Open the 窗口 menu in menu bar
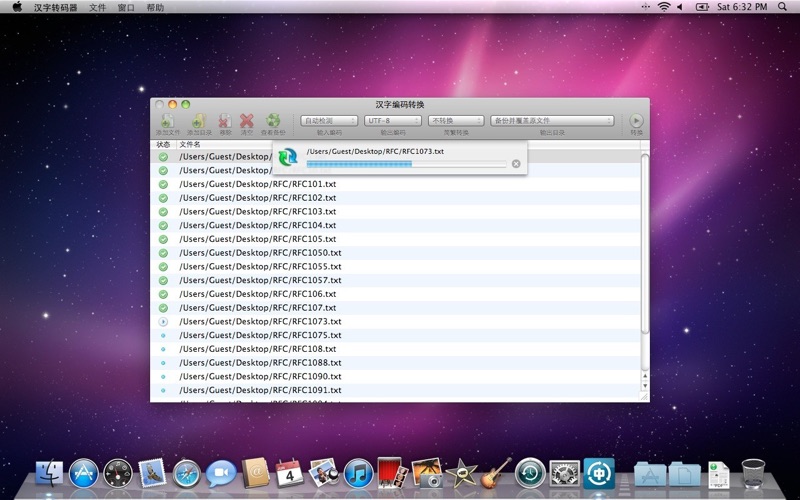The width and height of the screenshot is (800, 500). (126, 7)
